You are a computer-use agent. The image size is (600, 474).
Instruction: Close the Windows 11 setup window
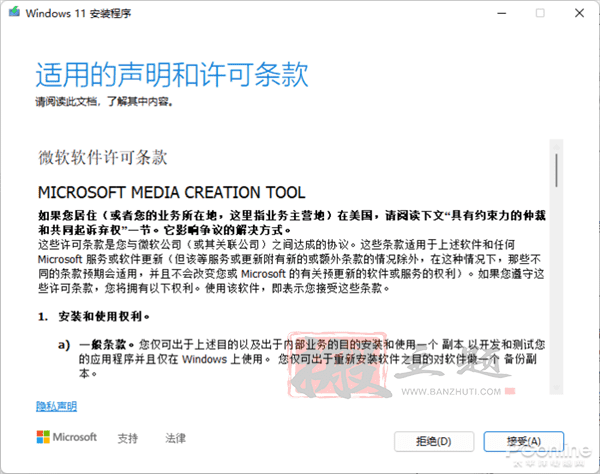click(579, 13)
